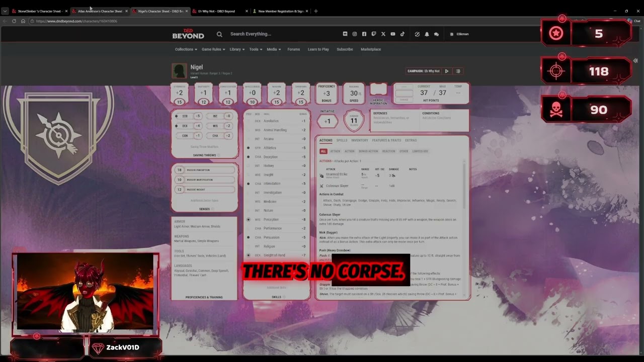Image resolution: width=644 pixels, height=362 pixels.
Task: Open the Marketplace link
Action: [x=371, y=49]
